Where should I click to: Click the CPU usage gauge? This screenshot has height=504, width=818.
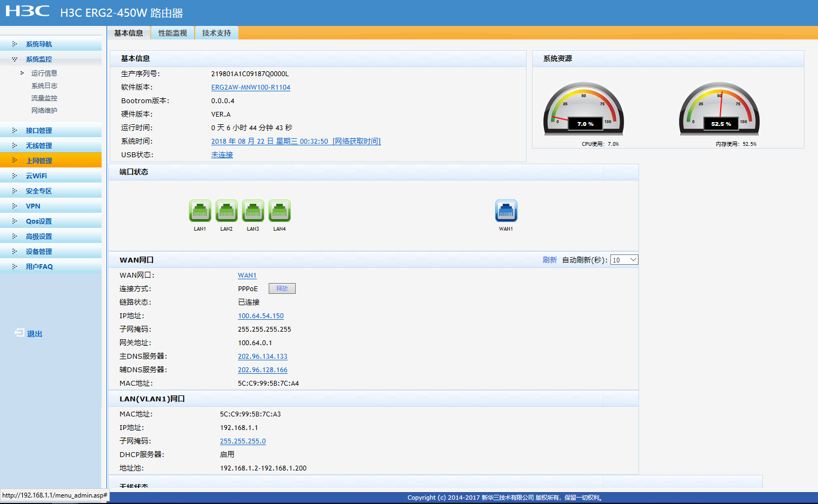click(x=584, y=109)
